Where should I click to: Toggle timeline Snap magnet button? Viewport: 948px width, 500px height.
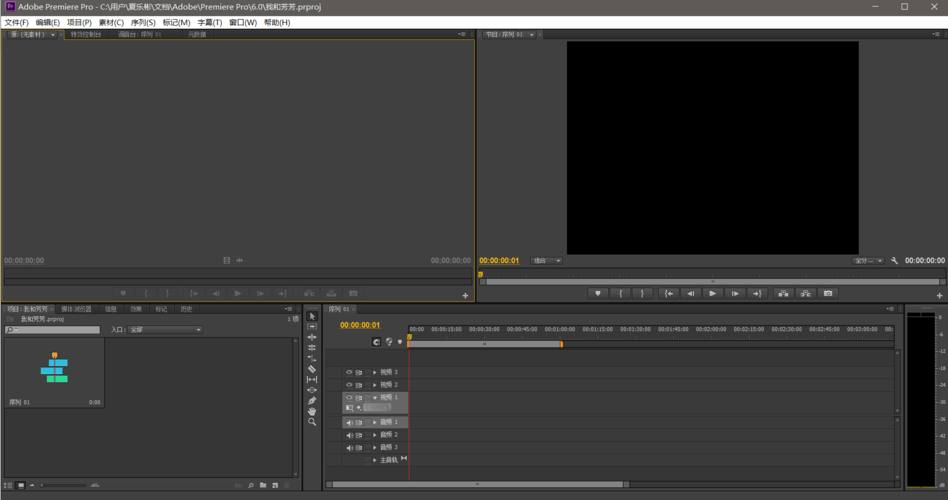click(377, 342)
